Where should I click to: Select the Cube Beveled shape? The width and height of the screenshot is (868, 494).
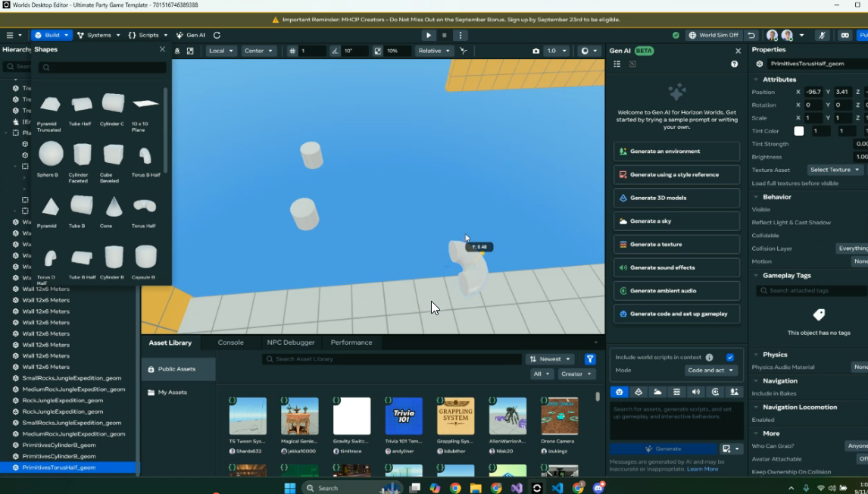pos(113,163)
